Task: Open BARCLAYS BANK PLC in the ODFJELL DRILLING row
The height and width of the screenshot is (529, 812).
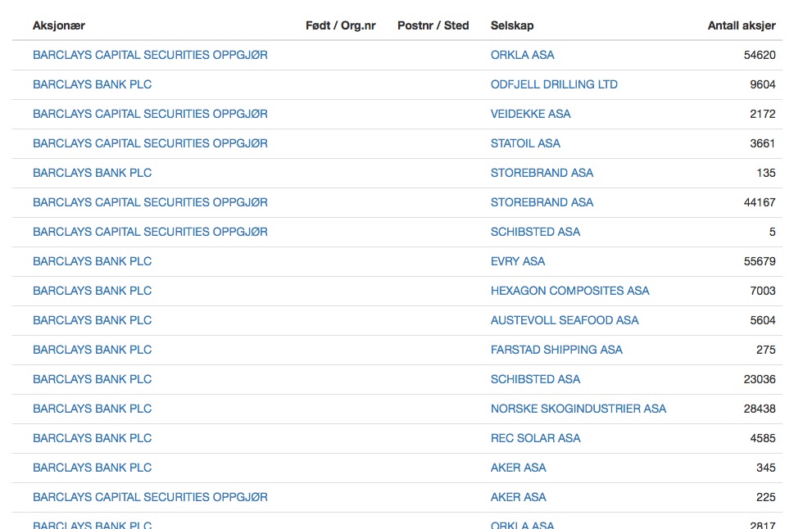Action: [x=92, y=84]
